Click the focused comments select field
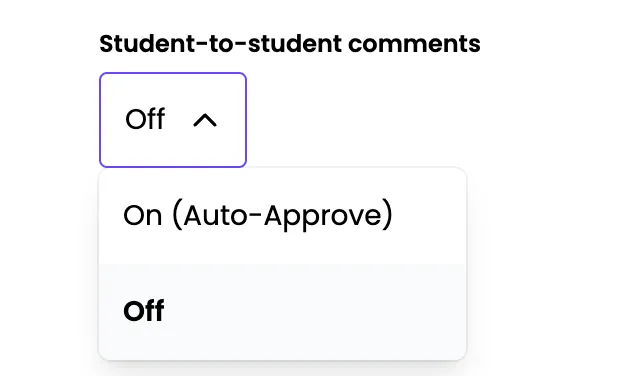Viewport: 626px width, 376px height. tap(173, 120)
